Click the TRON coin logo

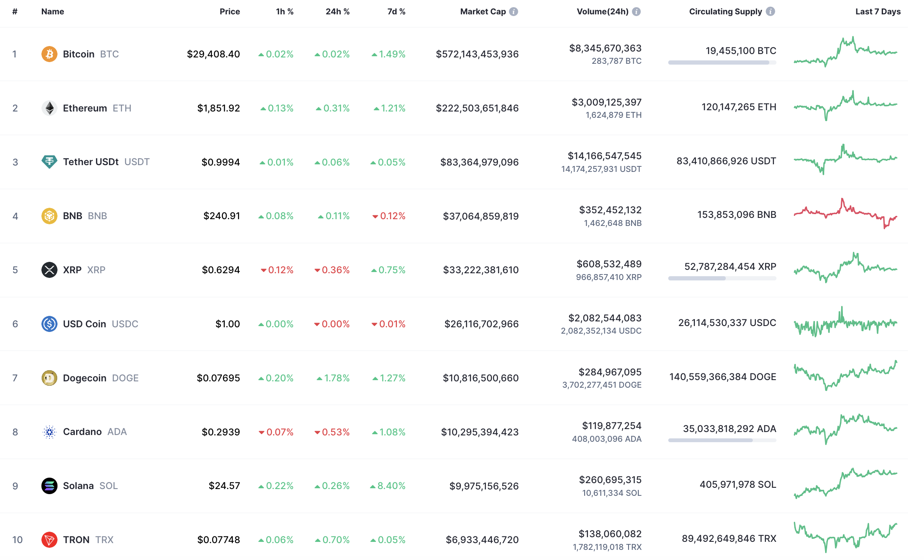[x=49, y=539]
